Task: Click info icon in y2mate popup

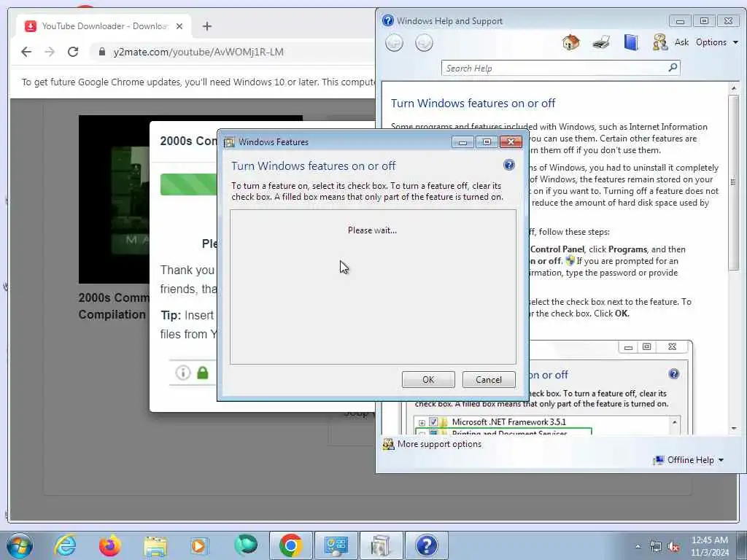Action: click(x=183, y=373)
